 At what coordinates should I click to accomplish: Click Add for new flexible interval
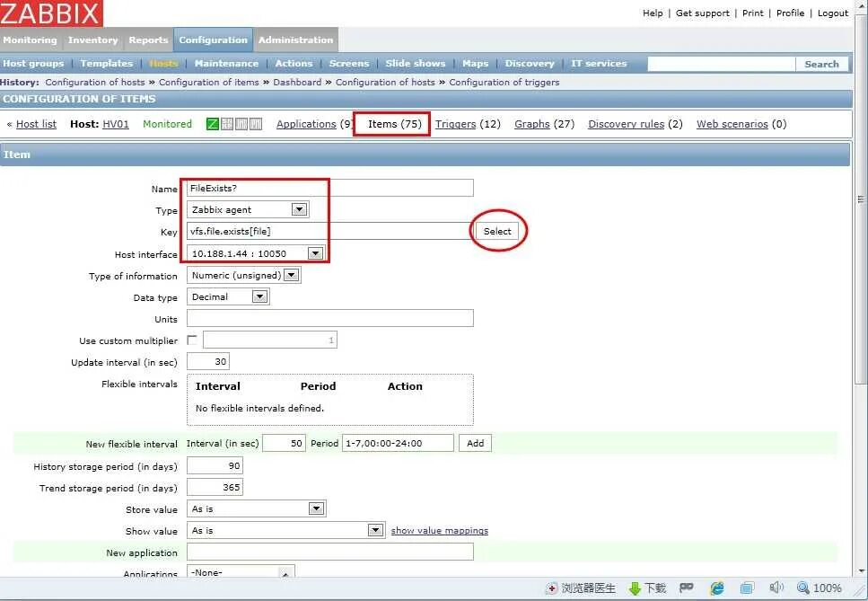(x=475, y=443)
